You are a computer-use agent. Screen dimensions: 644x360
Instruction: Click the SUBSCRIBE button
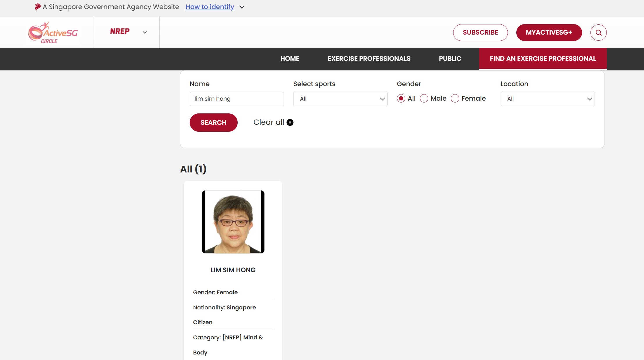point(480,33)
